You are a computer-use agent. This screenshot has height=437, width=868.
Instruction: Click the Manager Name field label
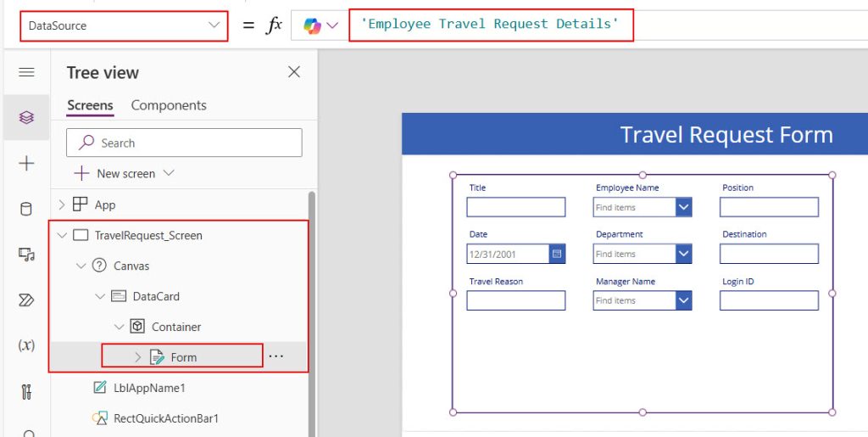[626, 282]
